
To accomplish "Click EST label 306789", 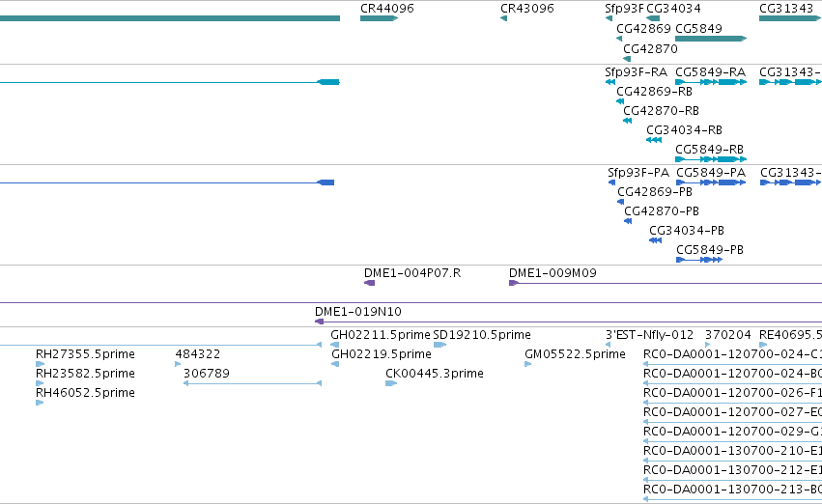I will point(207,374).
